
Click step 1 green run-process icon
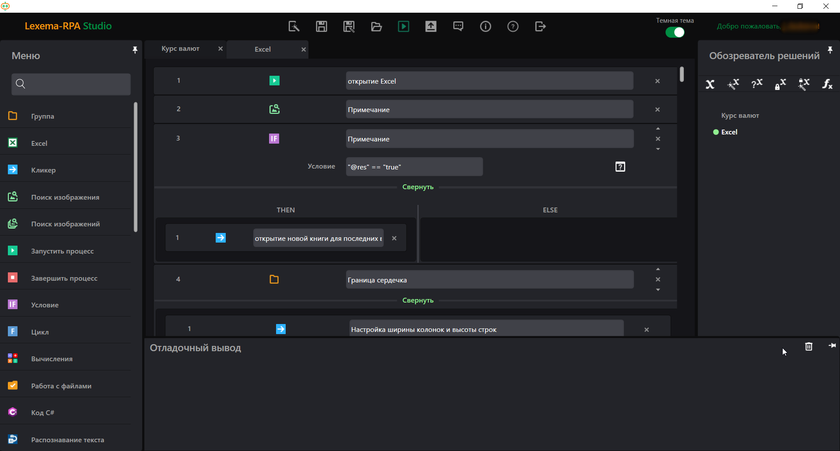click(x=274, y=81)
